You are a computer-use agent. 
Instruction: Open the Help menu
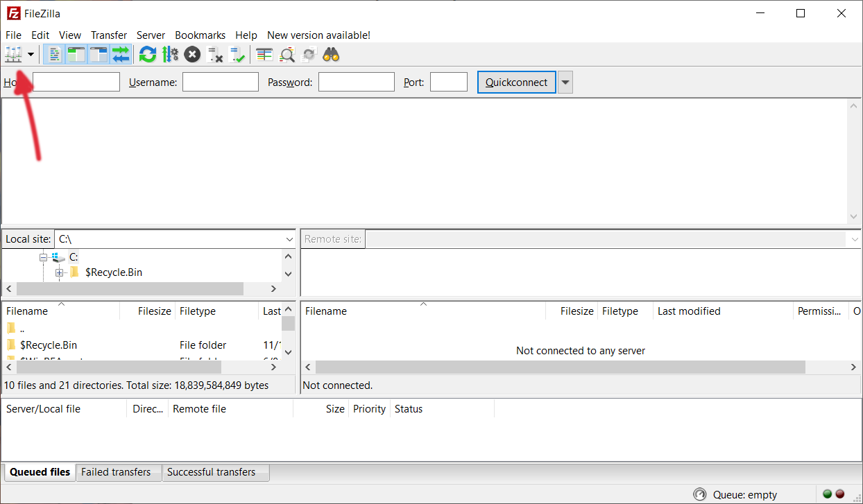coord(246,35)
